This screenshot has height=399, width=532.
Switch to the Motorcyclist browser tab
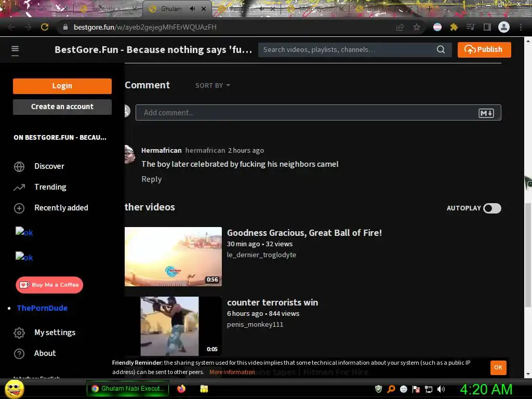(x=315, y=9)
